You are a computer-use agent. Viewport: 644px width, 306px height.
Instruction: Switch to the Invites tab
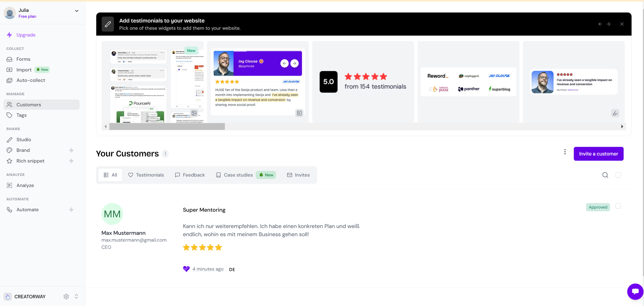point(298,175)
